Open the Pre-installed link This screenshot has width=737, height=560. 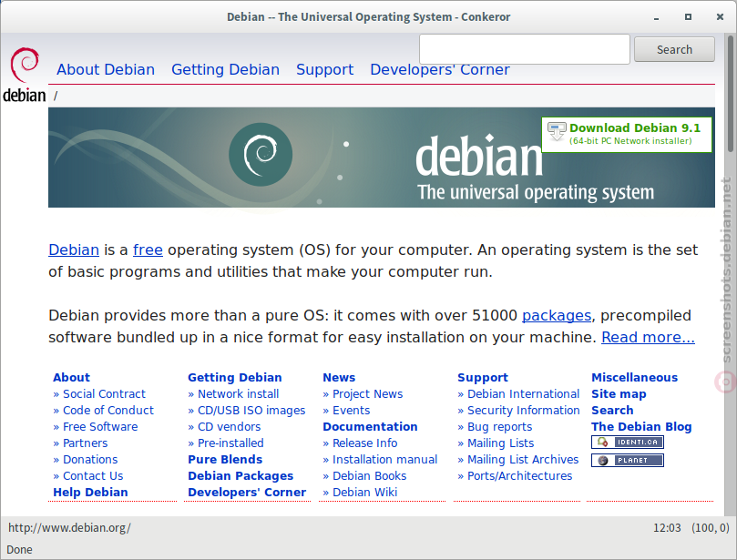230,443
